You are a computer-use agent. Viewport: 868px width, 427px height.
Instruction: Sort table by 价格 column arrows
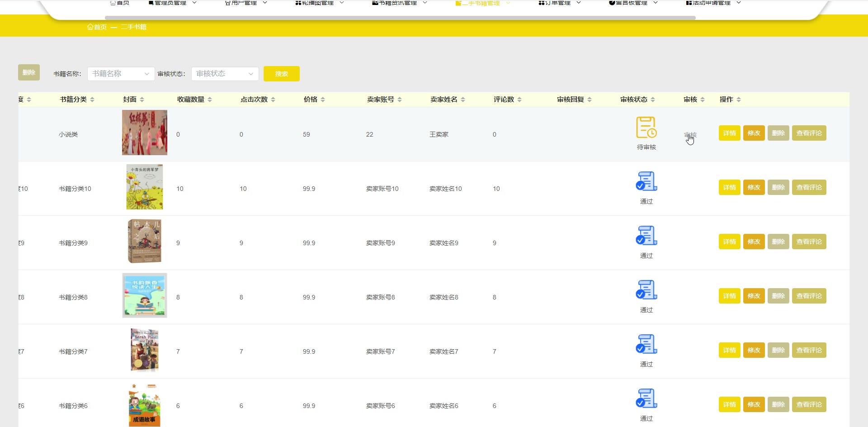[x=323, y=100]
